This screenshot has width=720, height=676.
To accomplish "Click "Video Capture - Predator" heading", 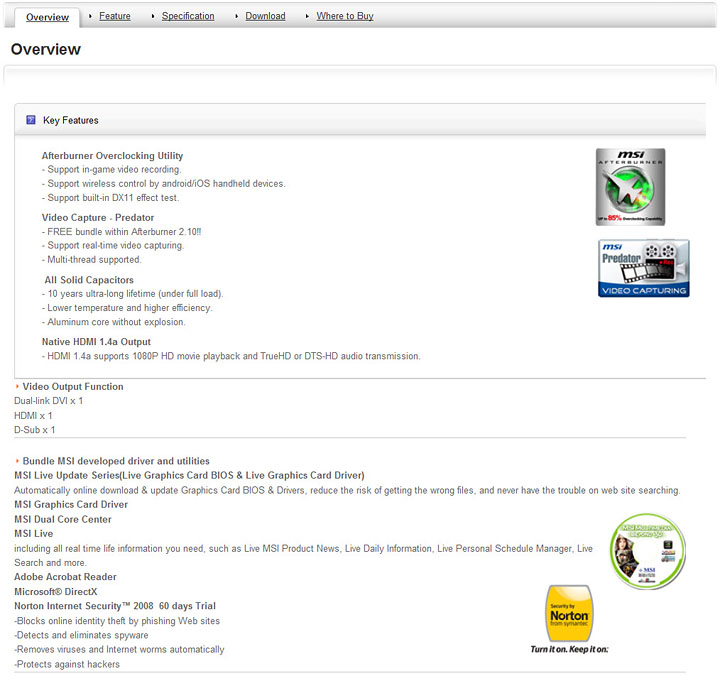I will (x=98, y=218).
